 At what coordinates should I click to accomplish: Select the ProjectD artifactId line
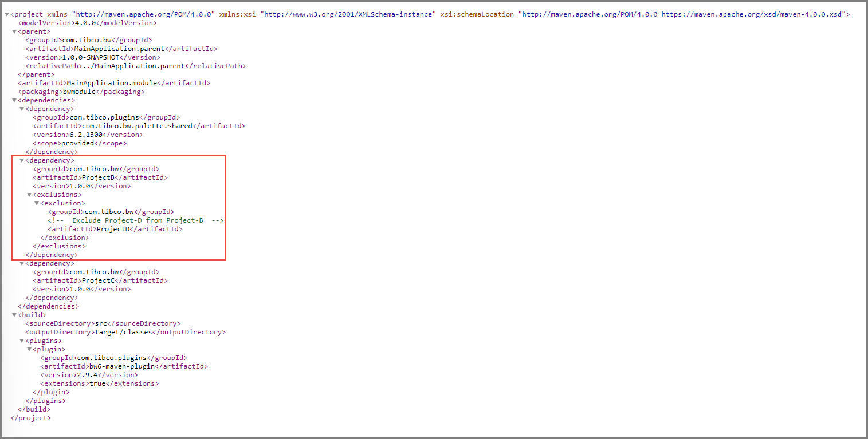[x=115, y=229]
